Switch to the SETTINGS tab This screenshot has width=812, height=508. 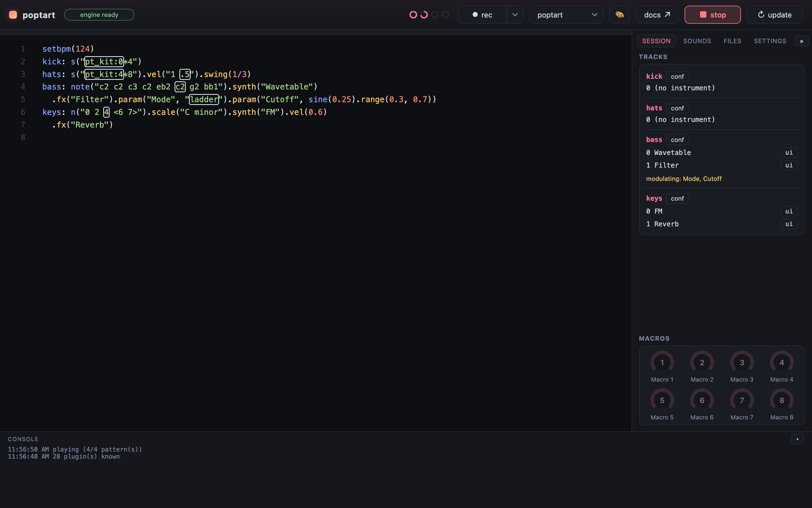tap(770, 41)
